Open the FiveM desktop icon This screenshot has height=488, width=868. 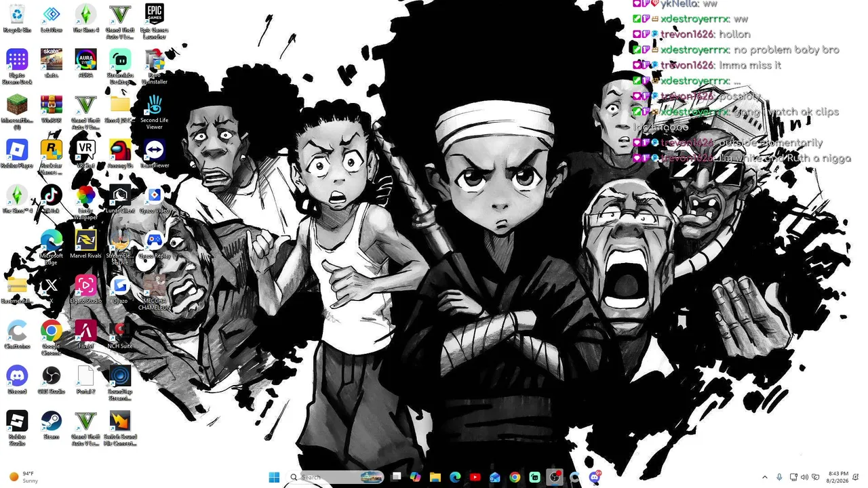[85, 334]
